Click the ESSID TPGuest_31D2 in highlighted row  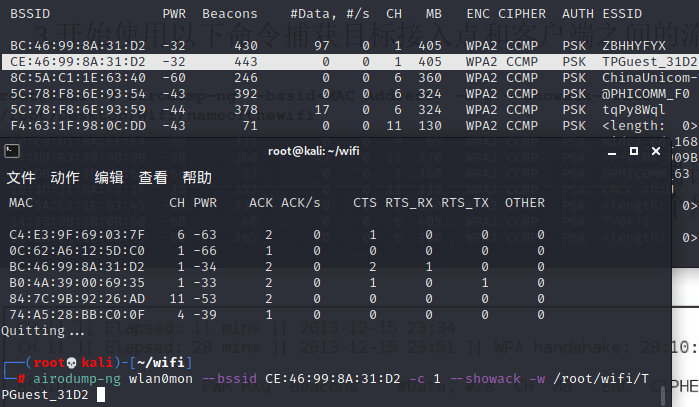pos(650,62)
